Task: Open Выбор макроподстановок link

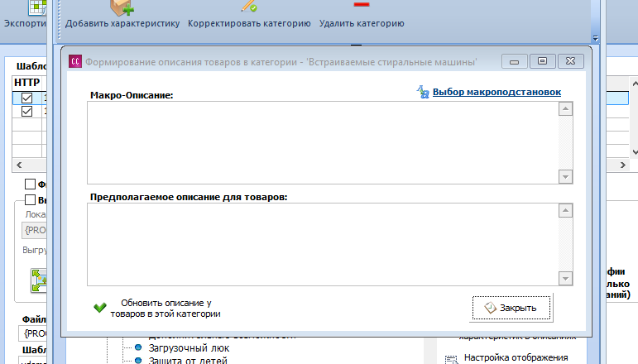Action: pos(496,92)
